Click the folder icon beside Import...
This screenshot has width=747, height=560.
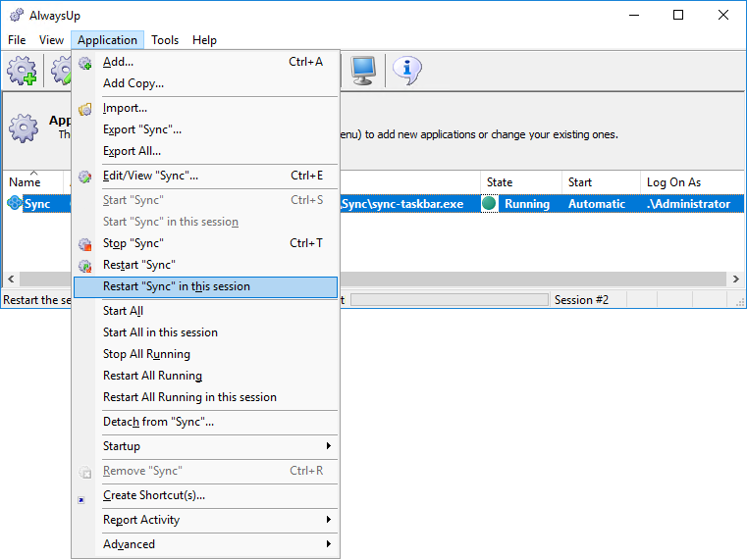point(84,109)
